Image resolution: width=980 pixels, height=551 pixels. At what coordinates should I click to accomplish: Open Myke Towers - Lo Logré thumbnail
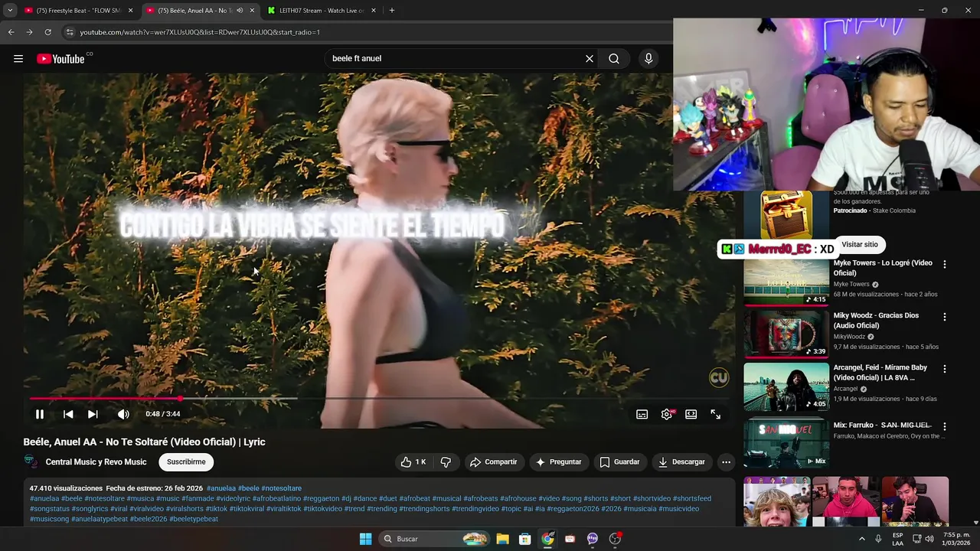pos(786,281)
